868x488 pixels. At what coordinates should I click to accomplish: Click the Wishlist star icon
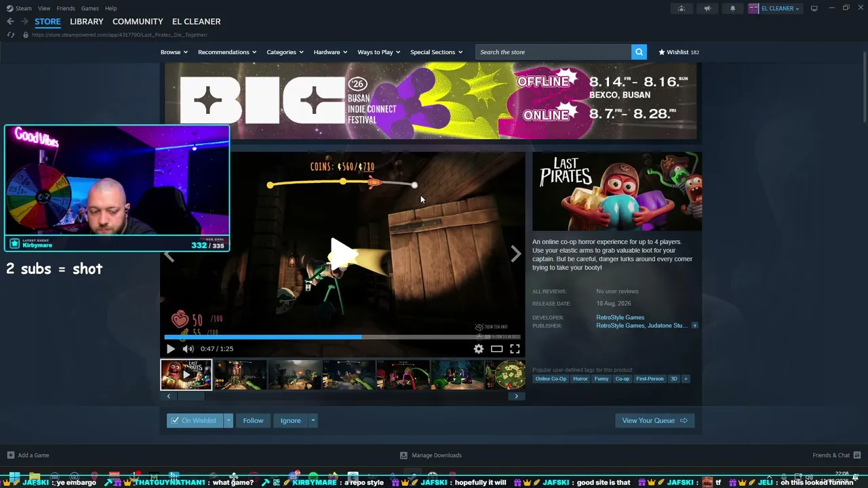tap(662, 52)
